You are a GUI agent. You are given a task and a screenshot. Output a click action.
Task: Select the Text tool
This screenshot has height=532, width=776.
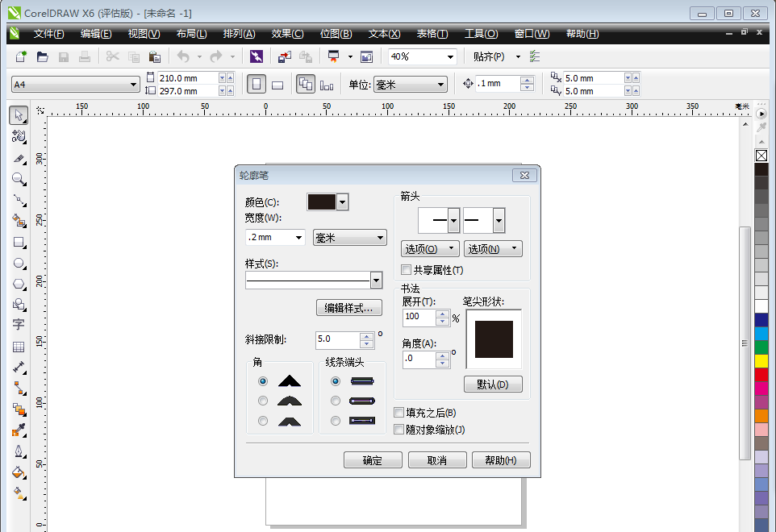[x=18, y=325]
